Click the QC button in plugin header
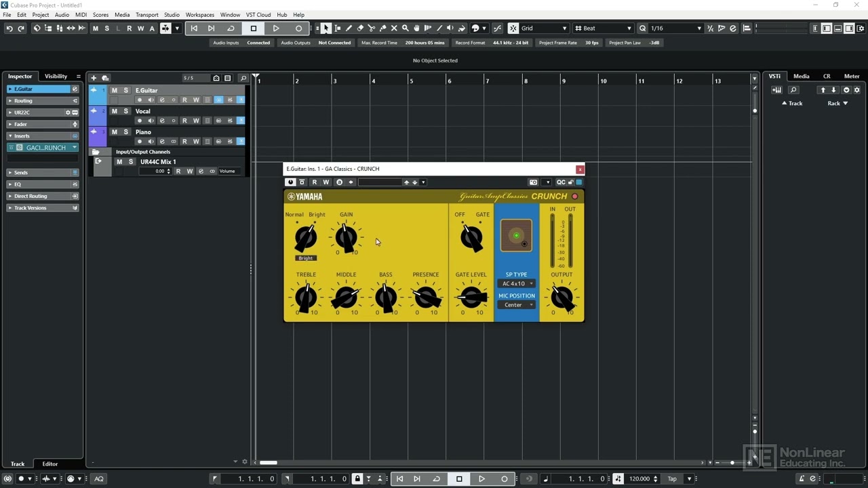 point(561,182)
